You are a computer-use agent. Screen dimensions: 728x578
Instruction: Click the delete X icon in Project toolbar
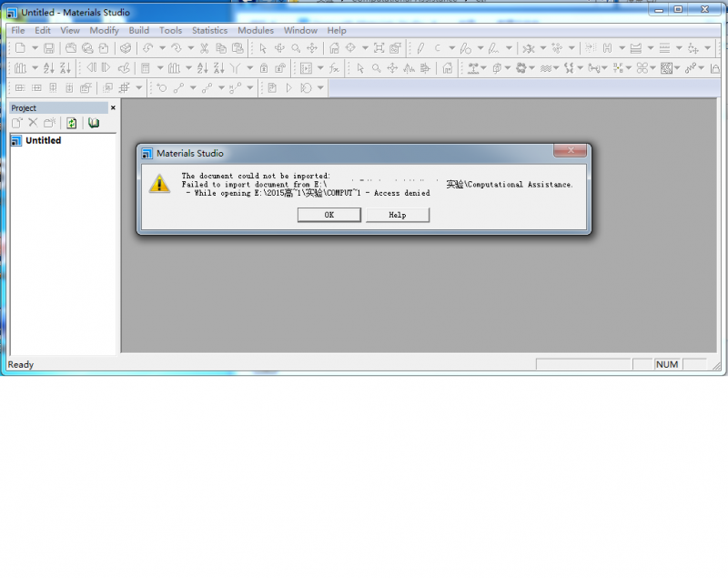(33, 123)
